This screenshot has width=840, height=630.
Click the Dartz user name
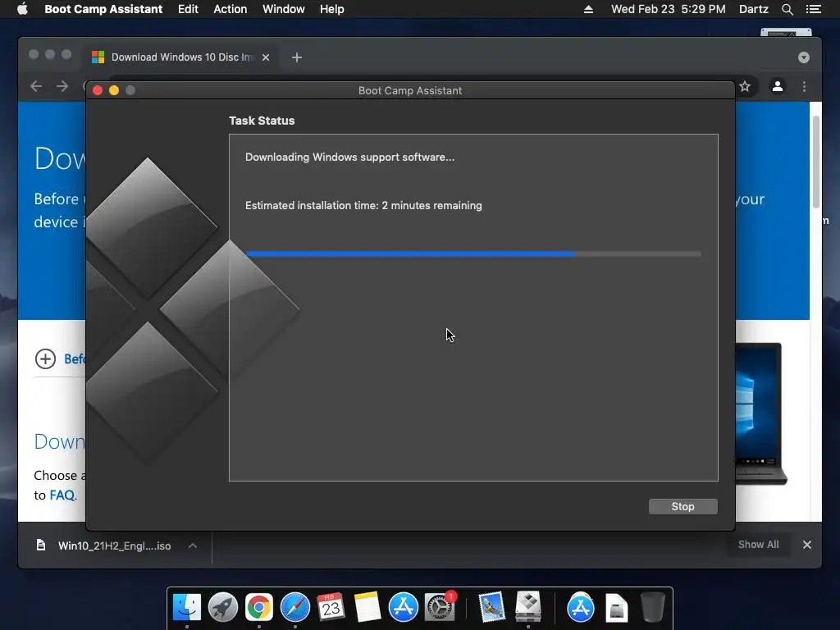753,9
